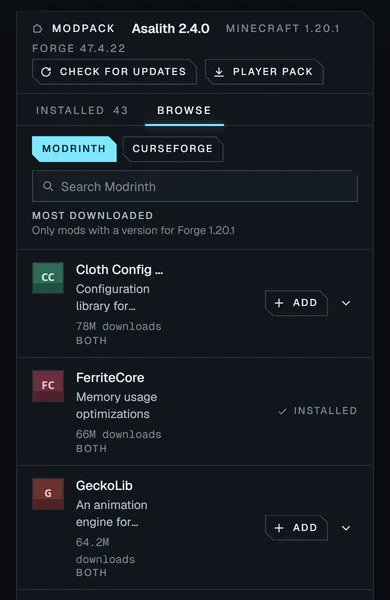Screen dimensions: 390x600
Task: Click the plus icon for GeckoLib
Action: (279, 528)
